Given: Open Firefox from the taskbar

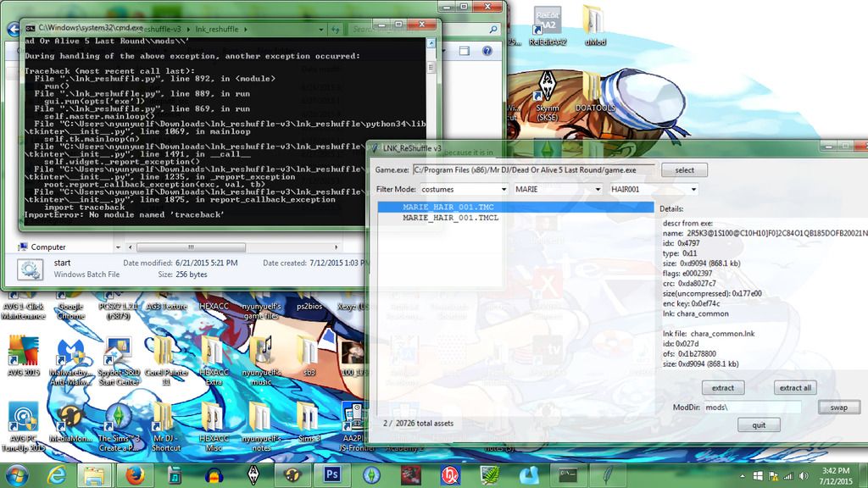Looking at the screenshot, I should pyautogui.click(x=135, y=475).
